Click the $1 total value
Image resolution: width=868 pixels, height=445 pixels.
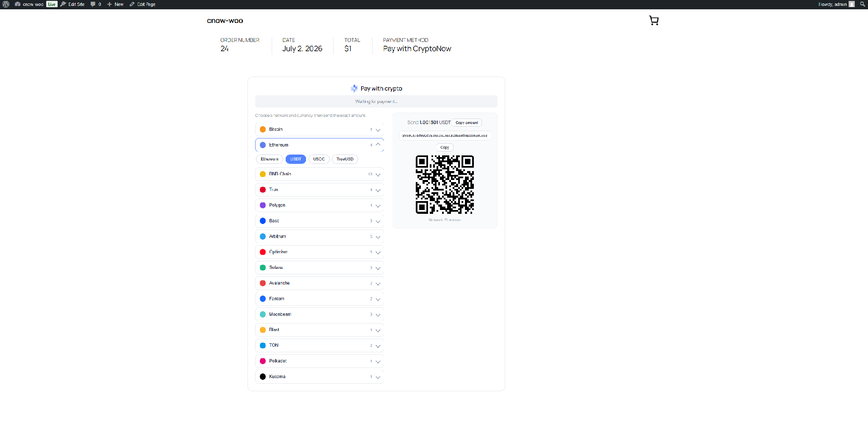tap(348, 49)
